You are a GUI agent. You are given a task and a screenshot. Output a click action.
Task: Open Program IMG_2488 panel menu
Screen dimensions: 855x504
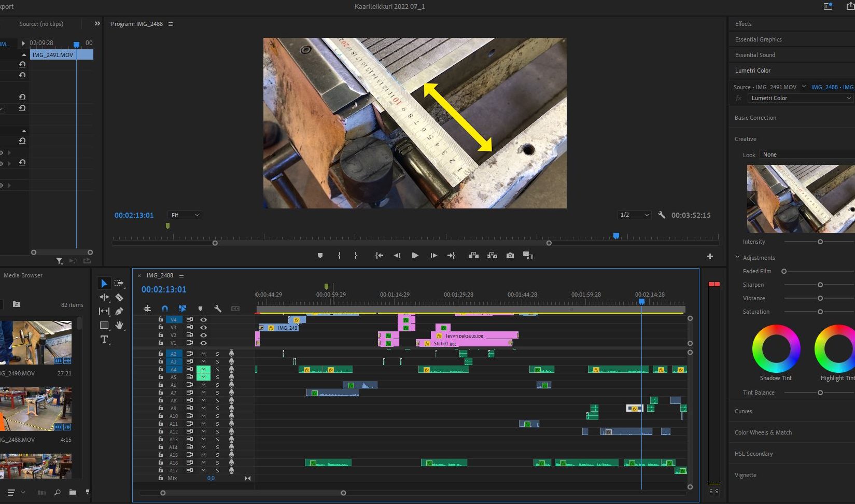tap(171, 24)
